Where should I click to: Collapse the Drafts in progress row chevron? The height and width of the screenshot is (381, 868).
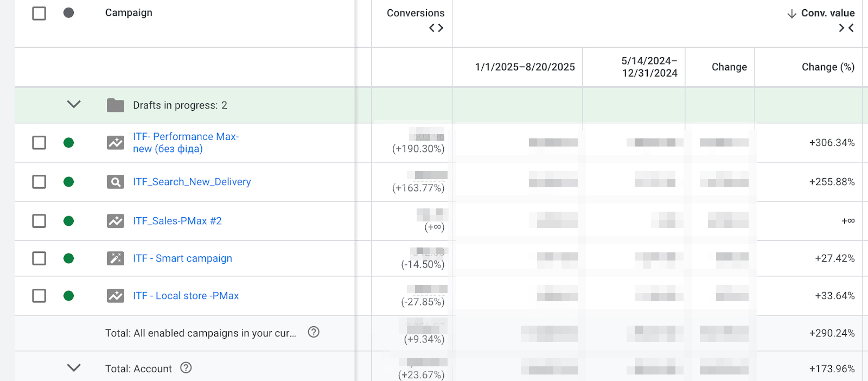click(x=74, y=104)
